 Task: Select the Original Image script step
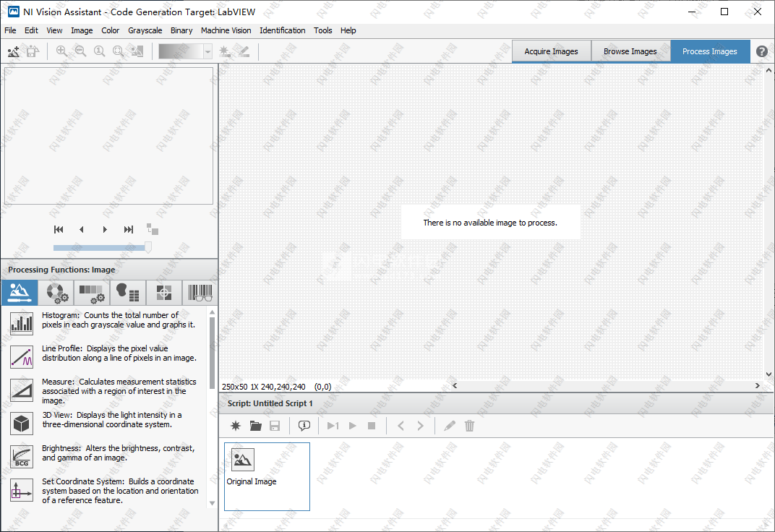(x=267, y=476)
